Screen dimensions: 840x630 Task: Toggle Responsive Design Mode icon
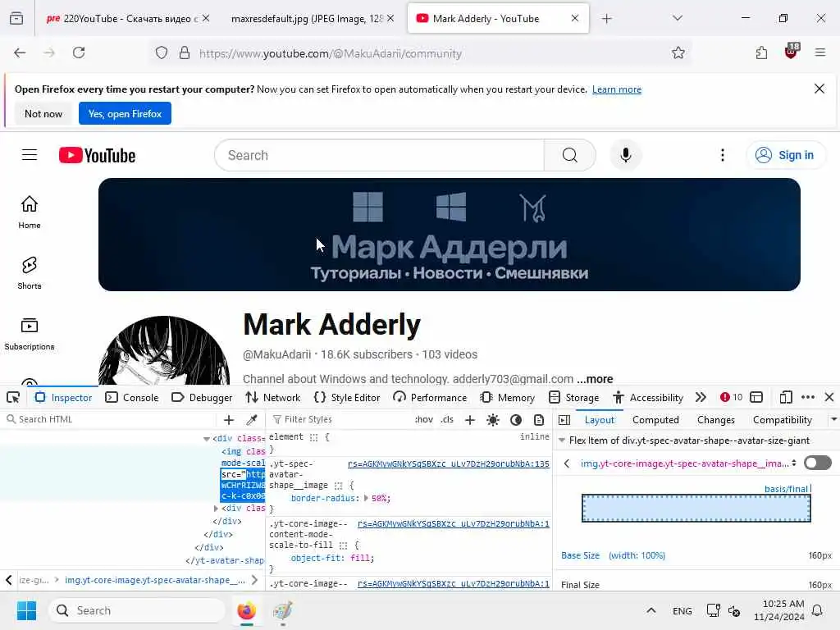pyautogui.click(x=785, y=398)
